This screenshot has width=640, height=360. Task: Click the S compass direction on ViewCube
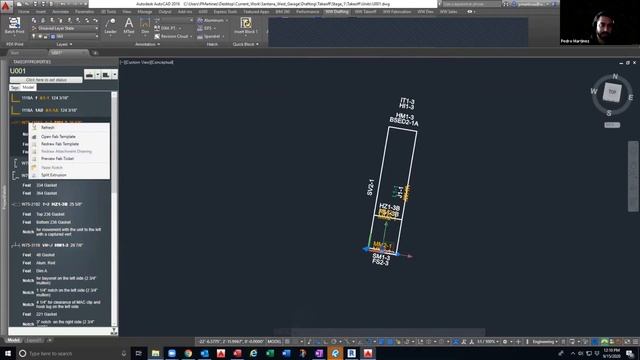click(609, 113)
